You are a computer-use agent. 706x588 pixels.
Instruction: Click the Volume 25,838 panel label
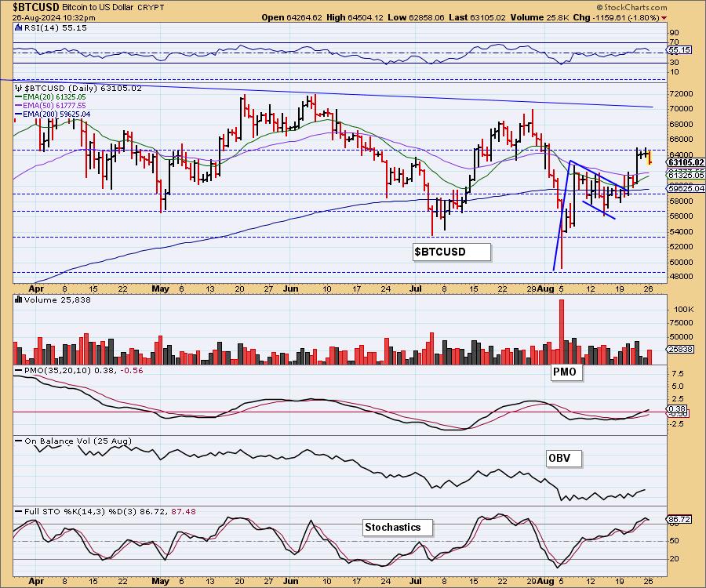(57, 299)
